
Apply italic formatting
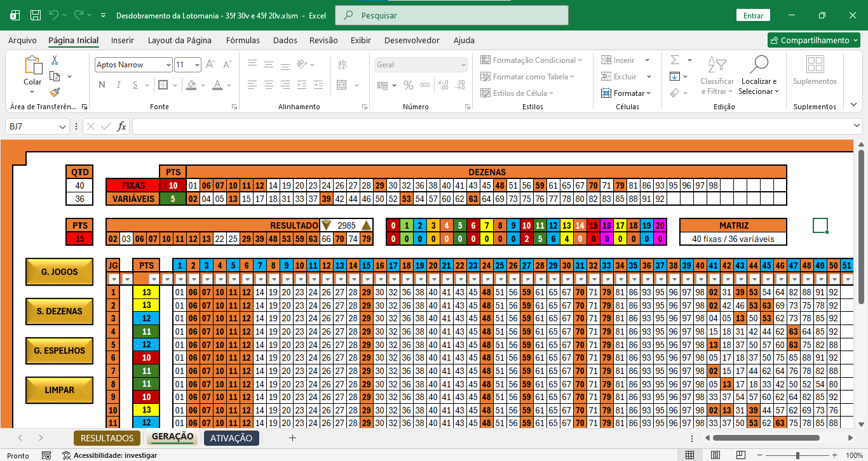[x=118, y=85]
